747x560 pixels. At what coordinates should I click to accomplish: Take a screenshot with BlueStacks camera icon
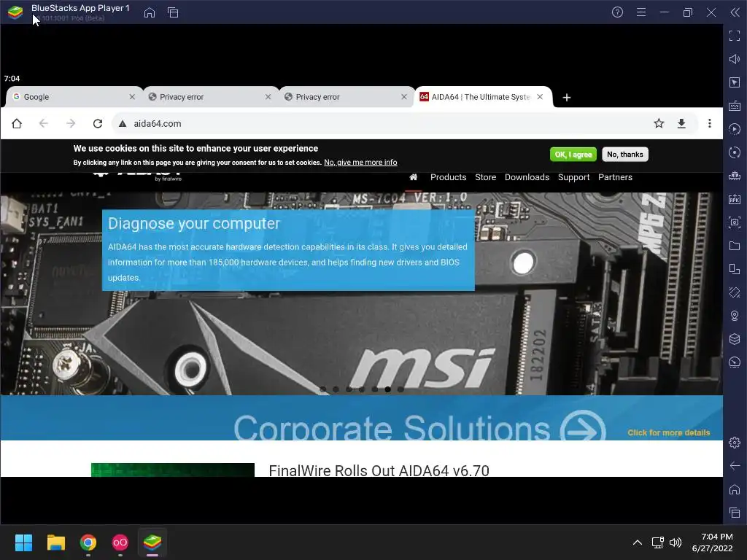(x=734, y=222)
